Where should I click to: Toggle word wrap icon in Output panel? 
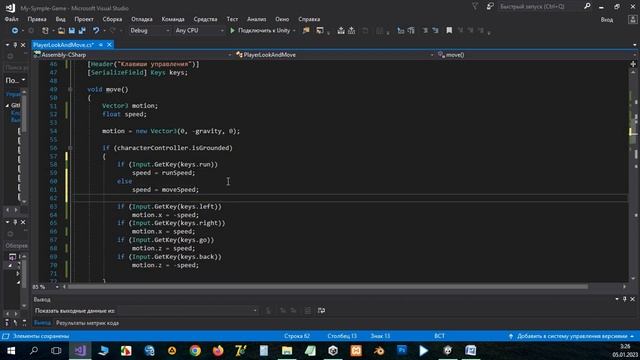[321, 311]
